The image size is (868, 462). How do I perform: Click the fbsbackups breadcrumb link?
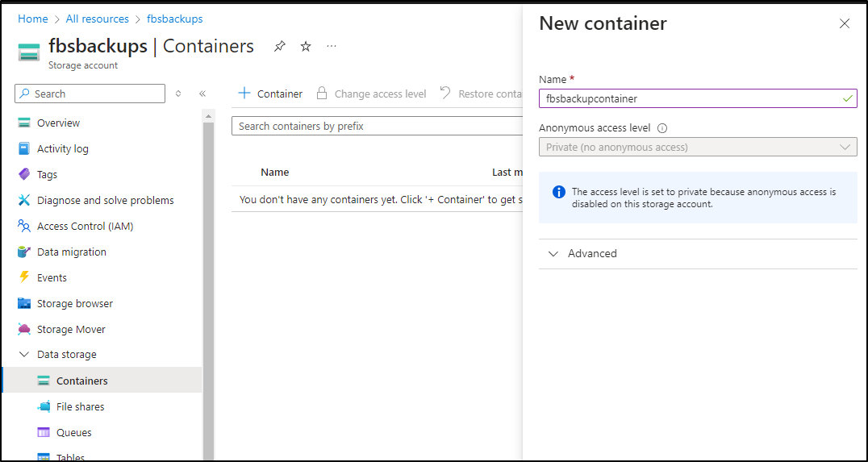(174, 19)
